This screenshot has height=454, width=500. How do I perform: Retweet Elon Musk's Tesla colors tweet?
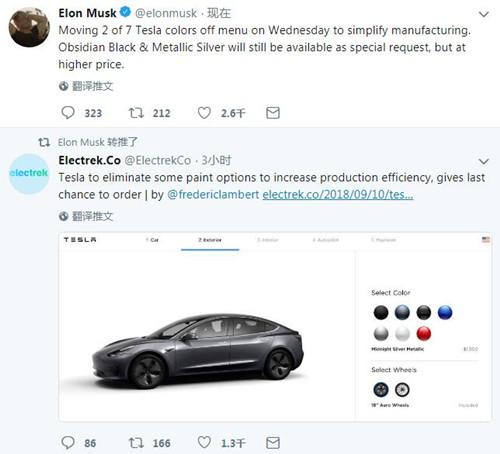pyautogui.click(x=136, y=113)
